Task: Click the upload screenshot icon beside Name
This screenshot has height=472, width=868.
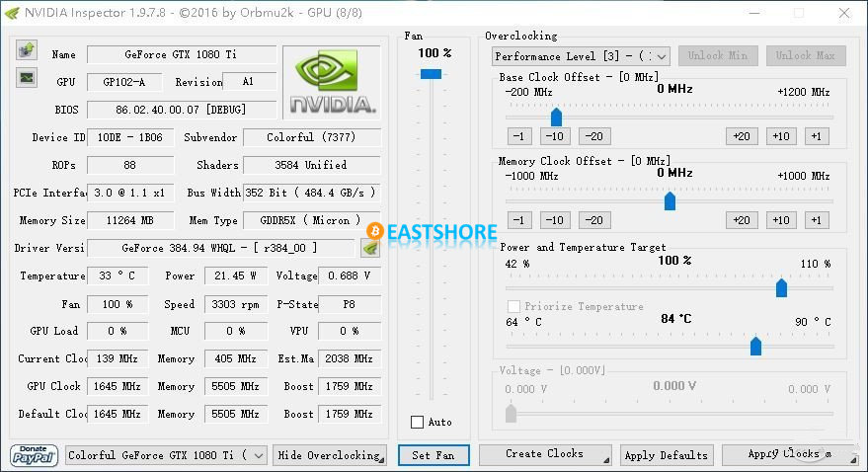Action: (26, 50)
